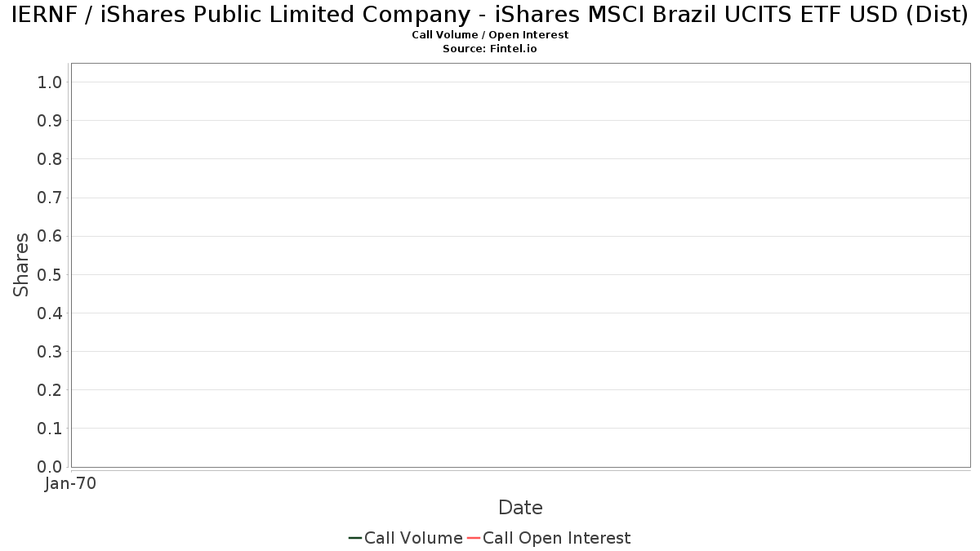The image size is (980, 551).
Task: Toggle the Call Open Interest legend label
Action: click(556, 538)
